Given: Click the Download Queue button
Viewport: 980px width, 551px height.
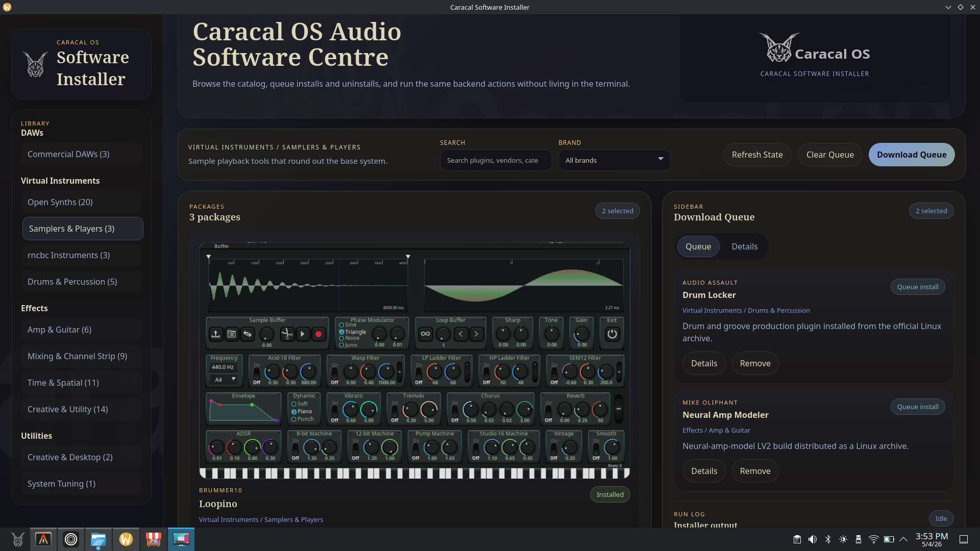Looking at the screenshot, I should point(912,155).
